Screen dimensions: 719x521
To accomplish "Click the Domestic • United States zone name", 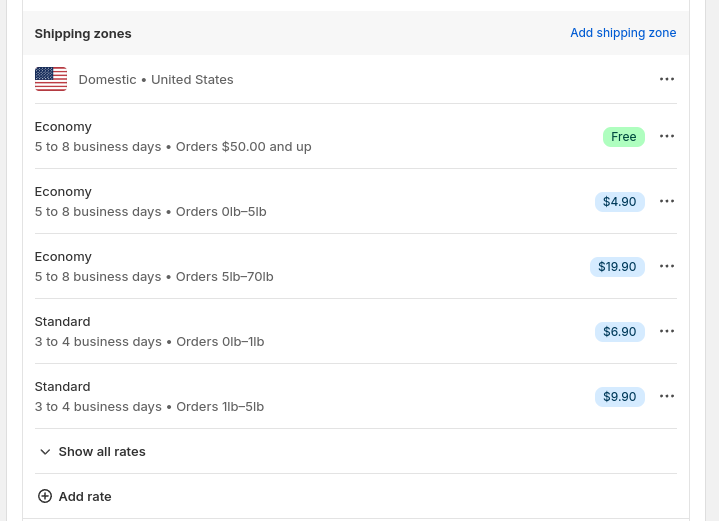I will (156, 80).
